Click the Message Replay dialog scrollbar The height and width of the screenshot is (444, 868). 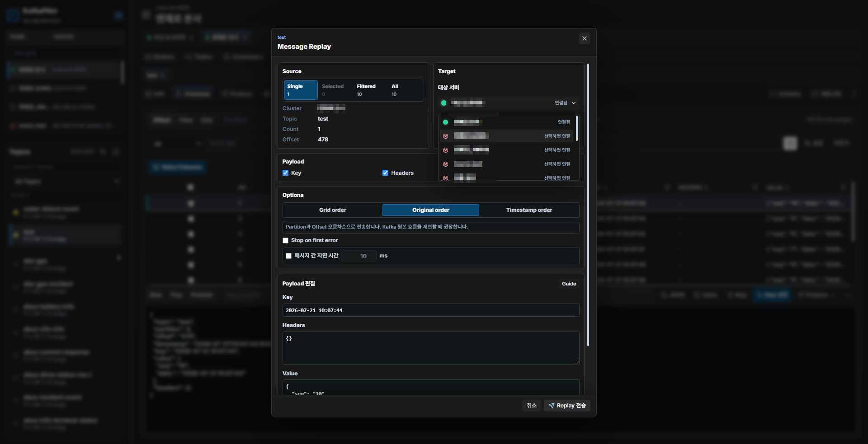tap(588, 205)
